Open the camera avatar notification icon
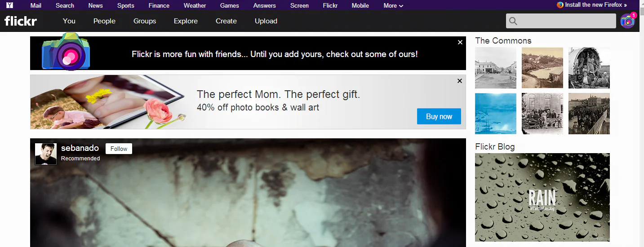Viewport: 644px width, 247px height. [x=627, y=21]
